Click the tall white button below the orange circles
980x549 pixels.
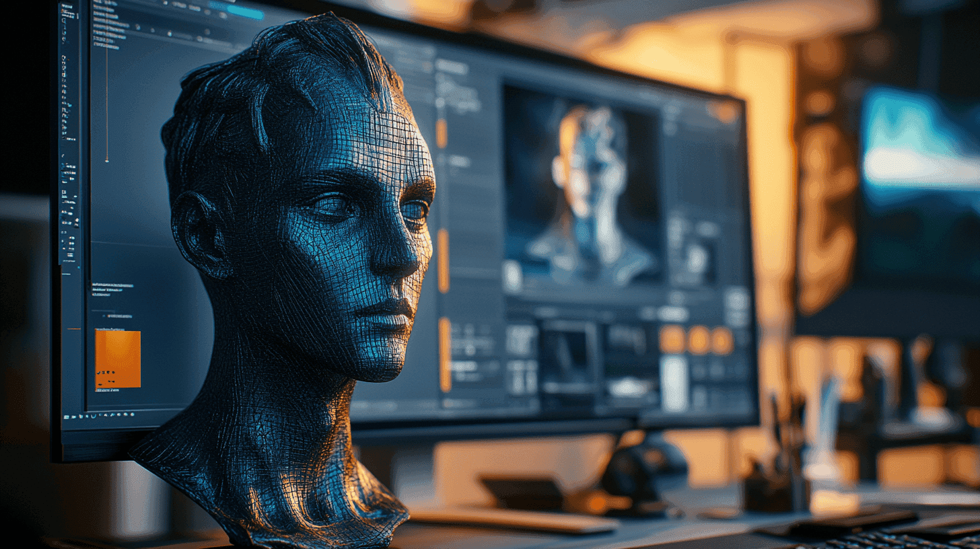click(674, 382)
